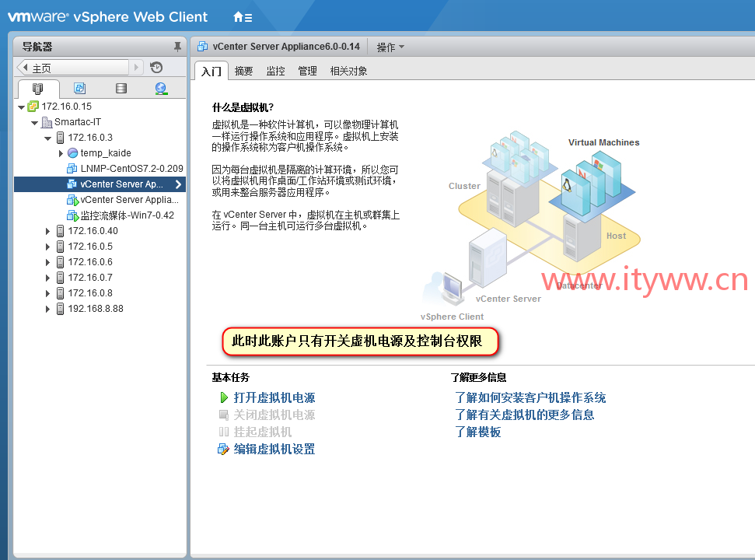Switch to the 入门 tab
This screenshot has width=755, height=560.
pyautogui.click(x=211, y=72)
